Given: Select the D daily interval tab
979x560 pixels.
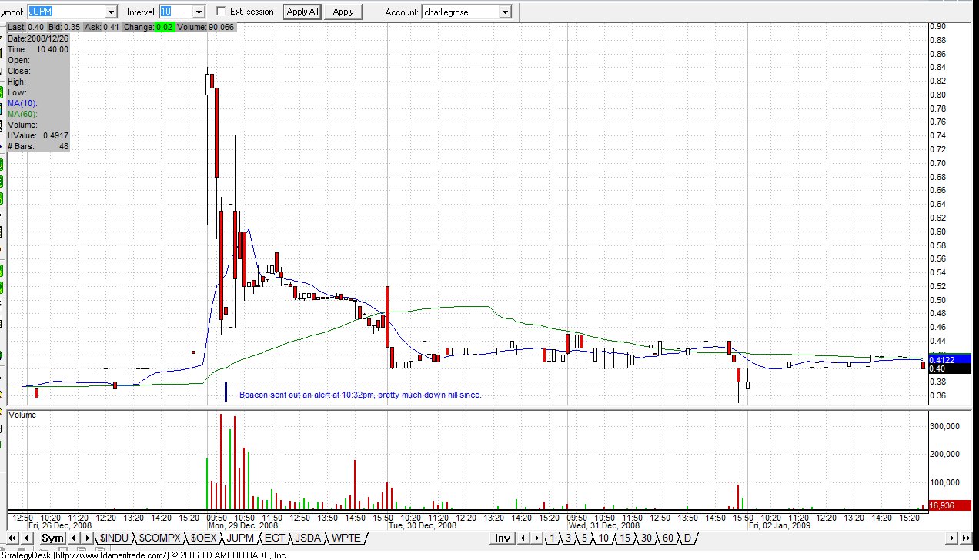Looking at the screenshot, I should (x=687, y=538).
